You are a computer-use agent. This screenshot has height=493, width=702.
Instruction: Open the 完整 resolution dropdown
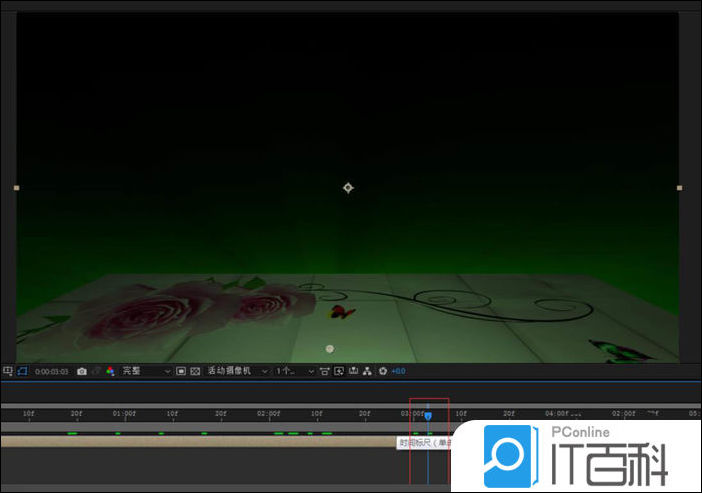146,371
